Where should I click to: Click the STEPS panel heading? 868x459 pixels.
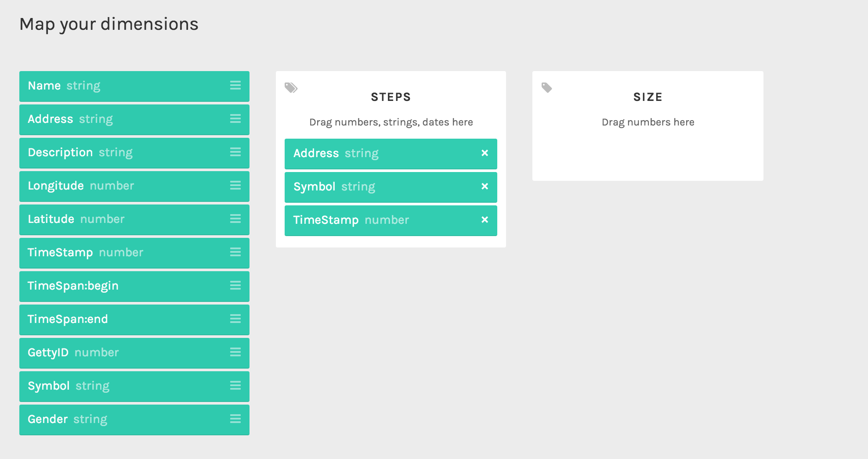tap(391, 97)
